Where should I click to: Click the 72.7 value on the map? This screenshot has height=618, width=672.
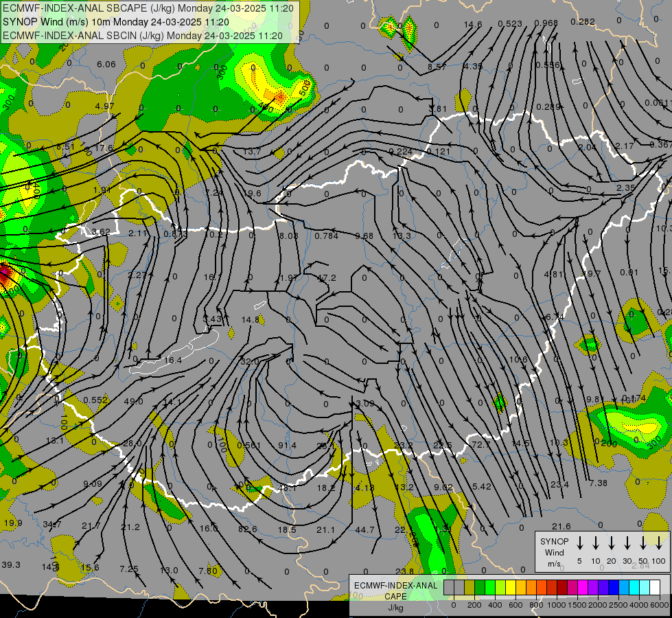(x=481, y=444)
